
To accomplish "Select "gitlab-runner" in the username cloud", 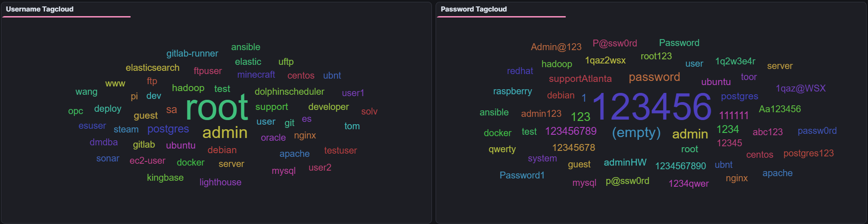I will 192,53.
